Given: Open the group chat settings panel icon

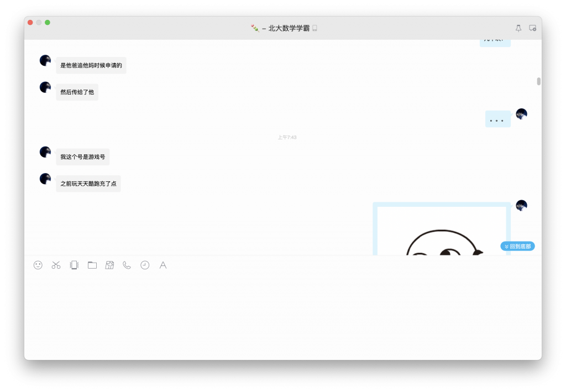Looking at the screenshot, I should click(532, 27).
